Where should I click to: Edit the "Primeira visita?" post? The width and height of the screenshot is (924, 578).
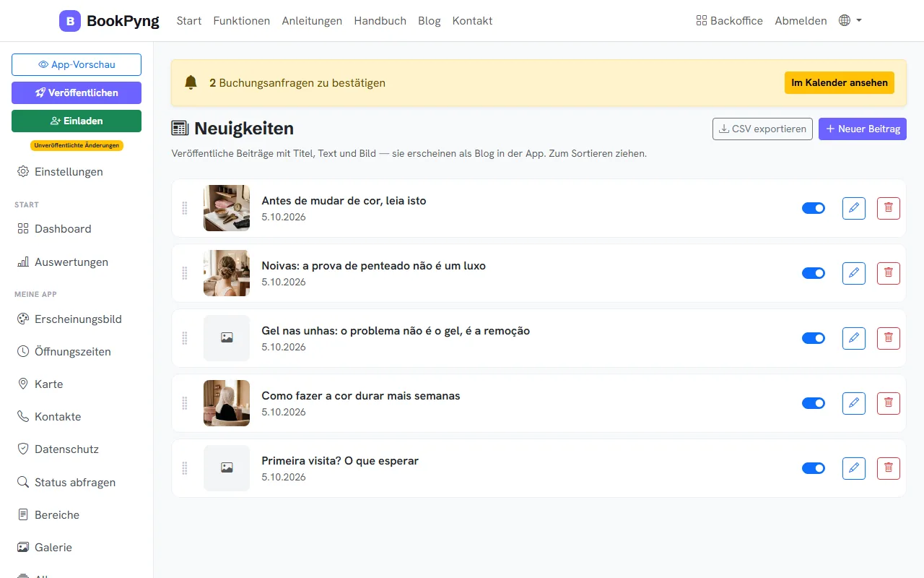pyautogui.click(x=854, y=468)
